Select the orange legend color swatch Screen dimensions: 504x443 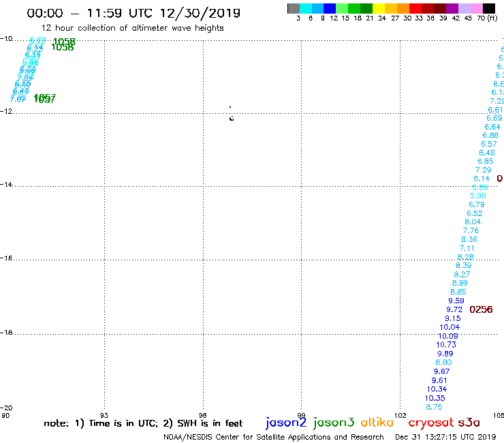(403, 9)
